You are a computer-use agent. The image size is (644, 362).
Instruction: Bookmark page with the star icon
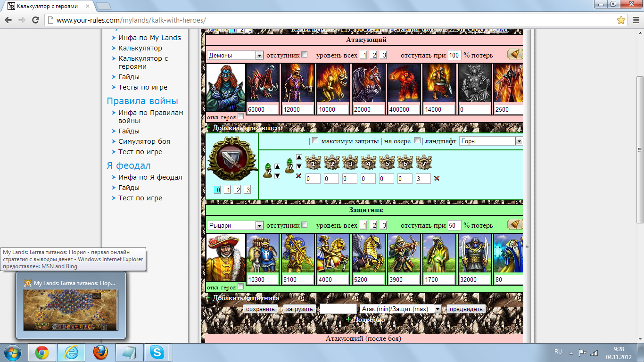(621, 20)
